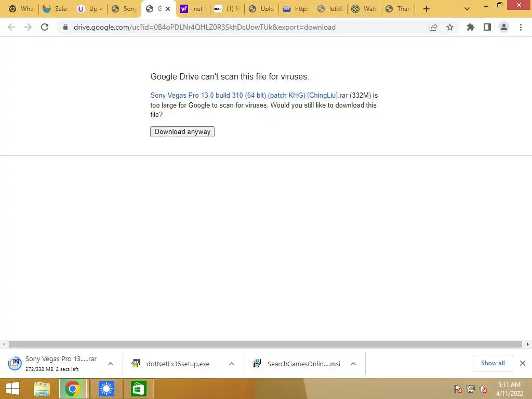
Task: Close the current Google Drive tab
Action: (x=168, y=9)
